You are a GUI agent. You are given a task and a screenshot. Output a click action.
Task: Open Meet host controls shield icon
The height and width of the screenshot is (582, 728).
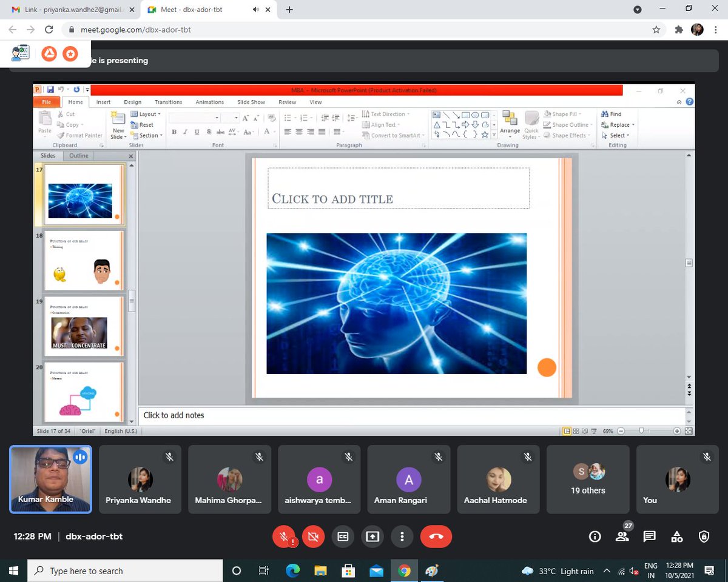click(704, 537)
